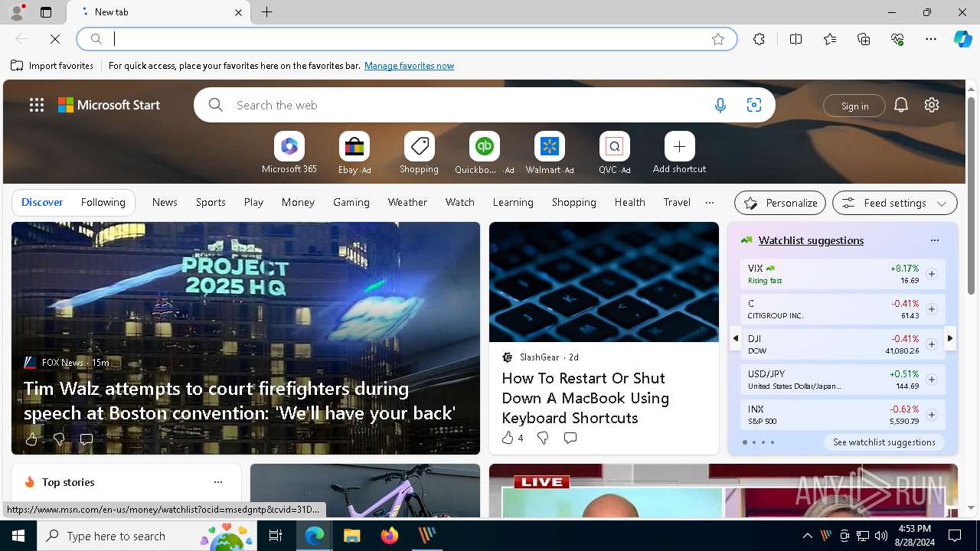
Task: Open browser Extensions puzzle icon
Action: 759,39
